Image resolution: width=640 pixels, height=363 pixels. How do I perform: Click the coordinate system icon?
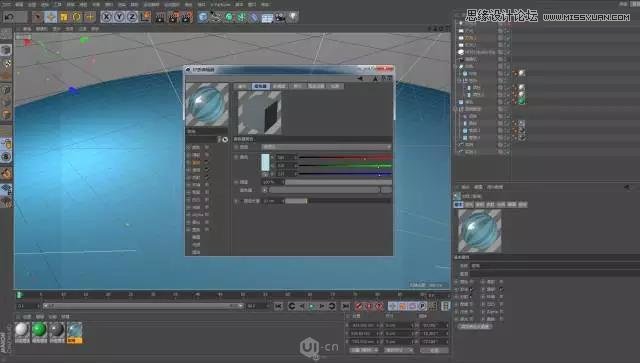coord(145,17)
